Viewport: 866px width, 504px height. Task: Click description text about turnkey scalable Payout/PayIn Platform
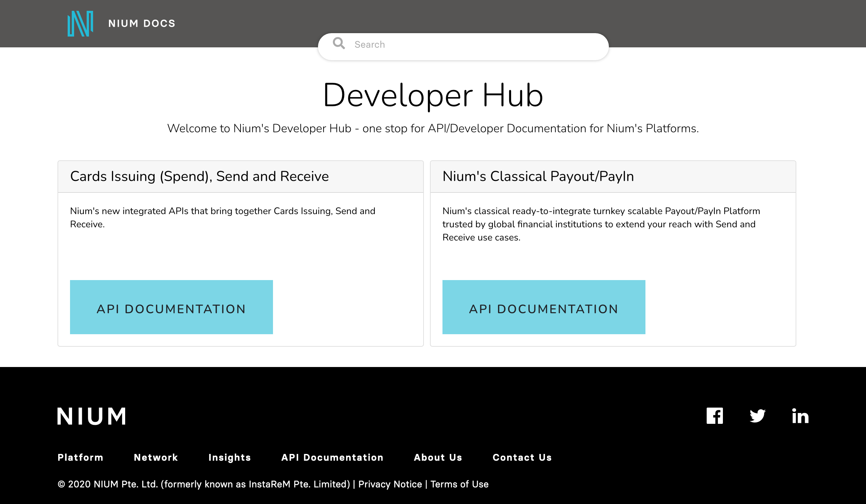point(601,224)
